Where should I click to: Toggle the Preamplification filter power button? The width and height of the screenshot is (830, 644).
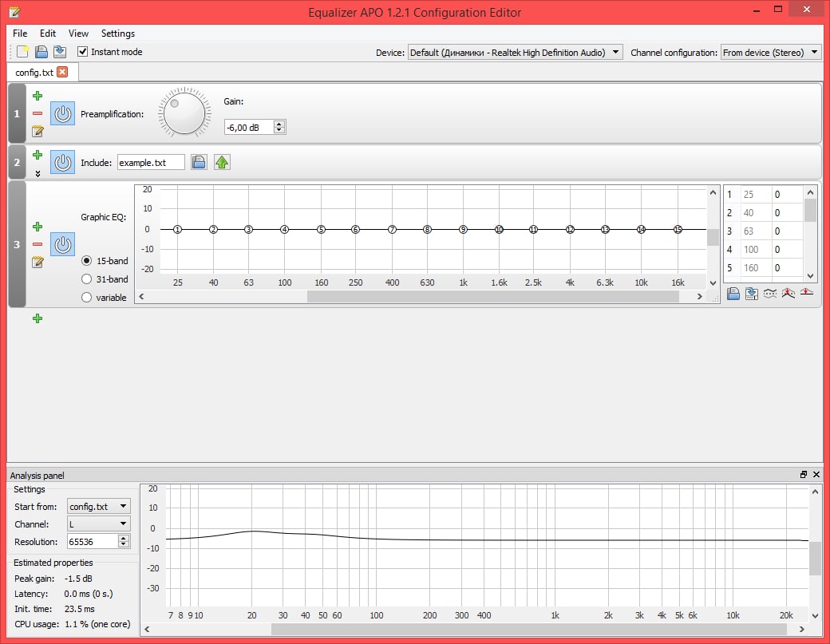62,114
